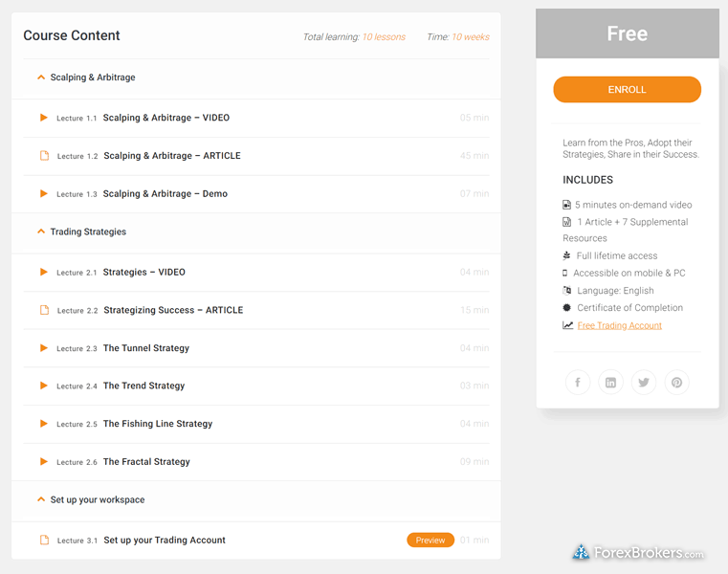The height and width of the screenshot is (574, 728).
Task: Click the Preview button for Lecture 3.1
Action: 430,541
